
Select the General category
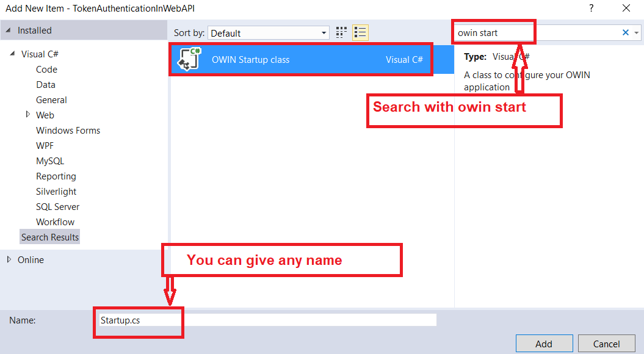[x=51, y=100]
